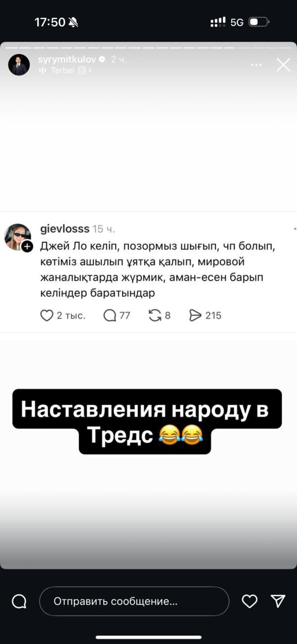Tap the Наставления народу в Тредс text sticker

coord(147,422)
